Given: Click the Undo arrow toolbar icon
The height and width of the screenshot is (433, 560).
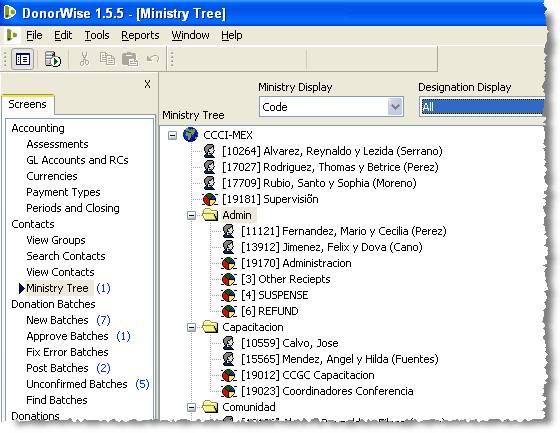Looking at the screenshot, I should [x=153, y=59].
